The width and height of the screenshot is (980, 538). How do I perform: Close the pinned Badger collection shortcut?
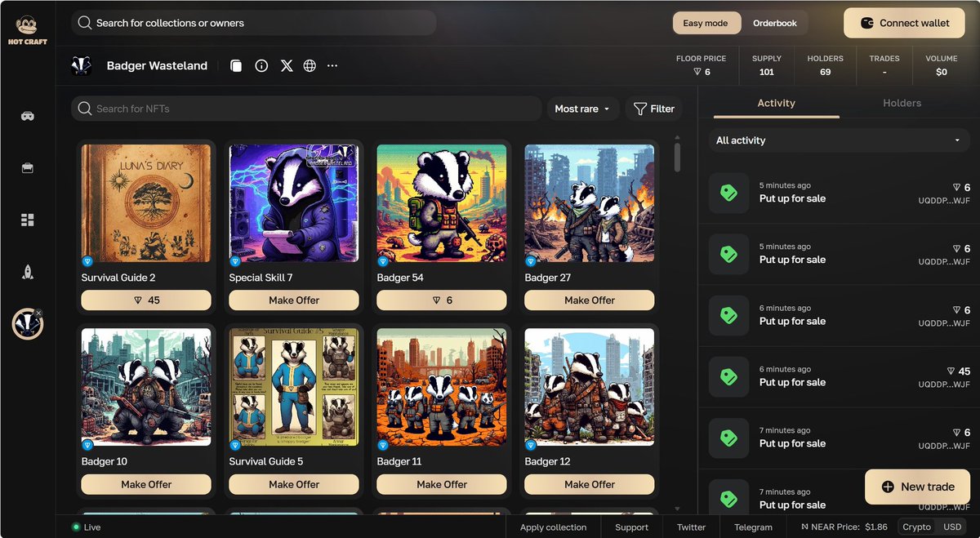tap(38, 313)
